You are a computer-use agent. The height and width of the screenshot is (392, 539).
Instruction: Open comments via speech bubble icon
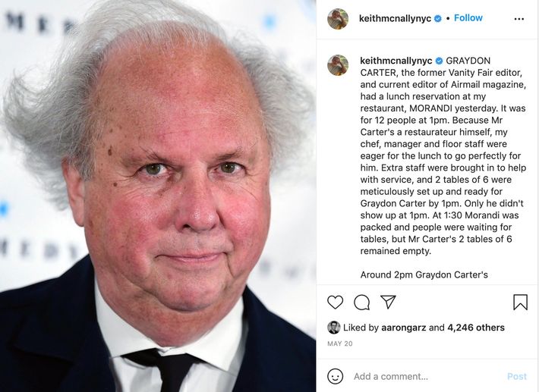[361, 303]
